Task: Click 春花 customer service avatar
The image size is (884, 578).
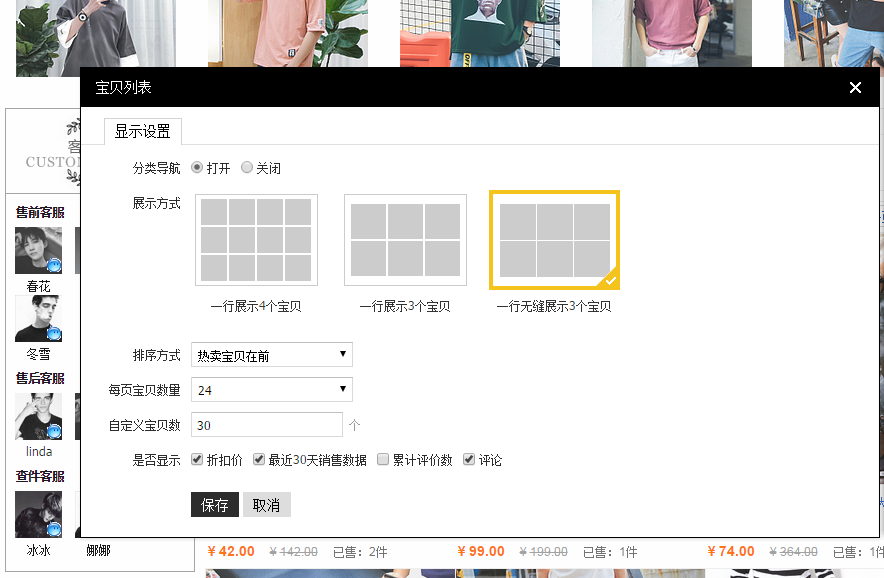Action: coord(38,251)
